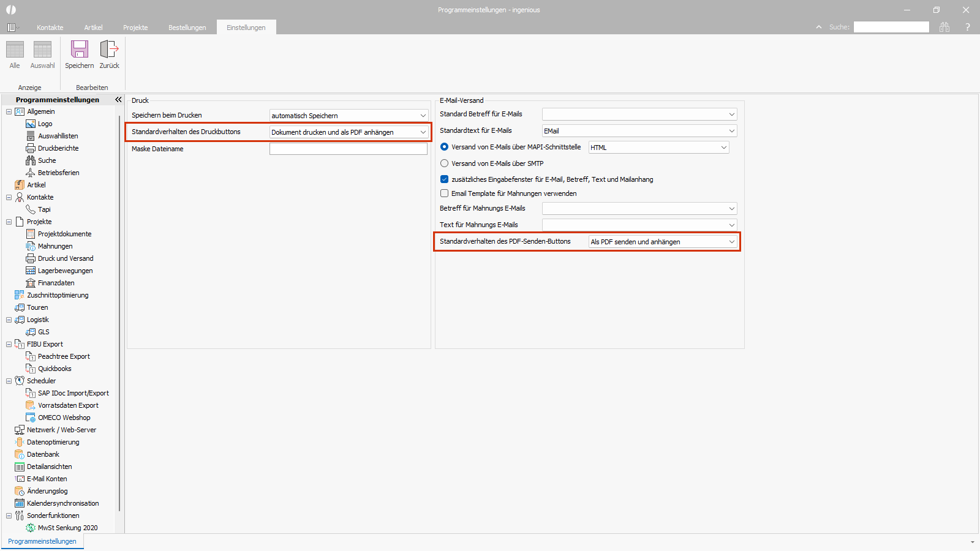Click the Zurück exit icon
980x551 pixels.
(x=109, y=50)
